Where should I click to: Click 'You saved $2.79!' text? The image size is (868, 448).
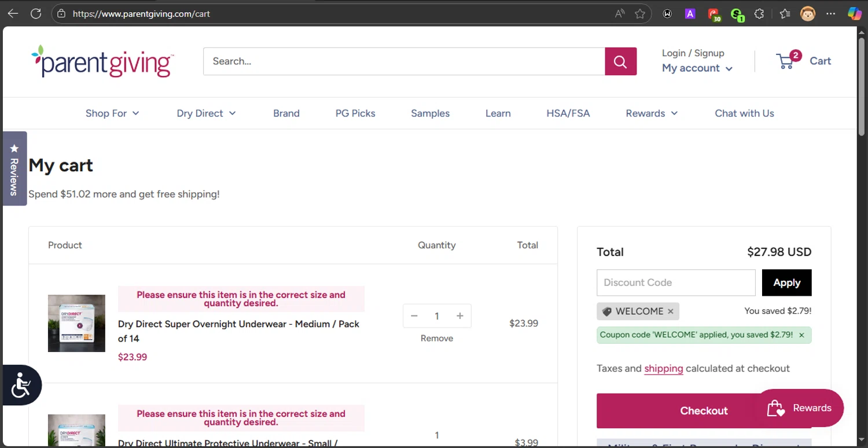[778, 311]
